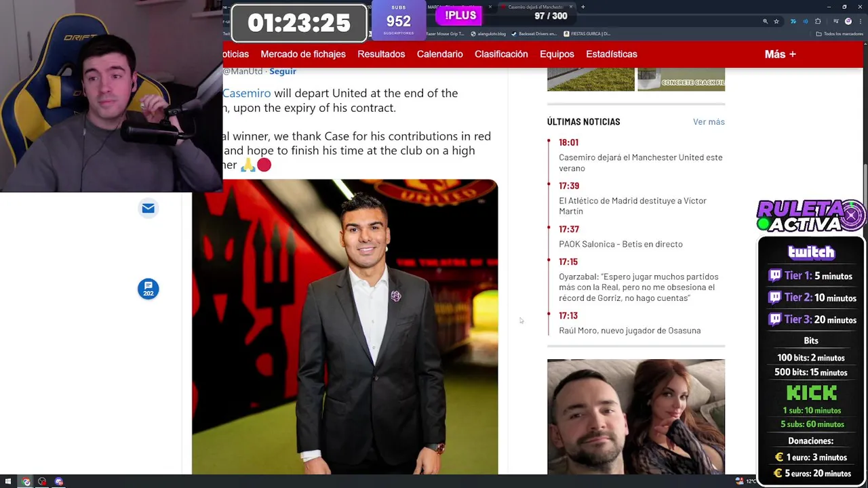Open the Todos los marcadores folder
This screenshot has width=868, height=488.
[840, 34]
